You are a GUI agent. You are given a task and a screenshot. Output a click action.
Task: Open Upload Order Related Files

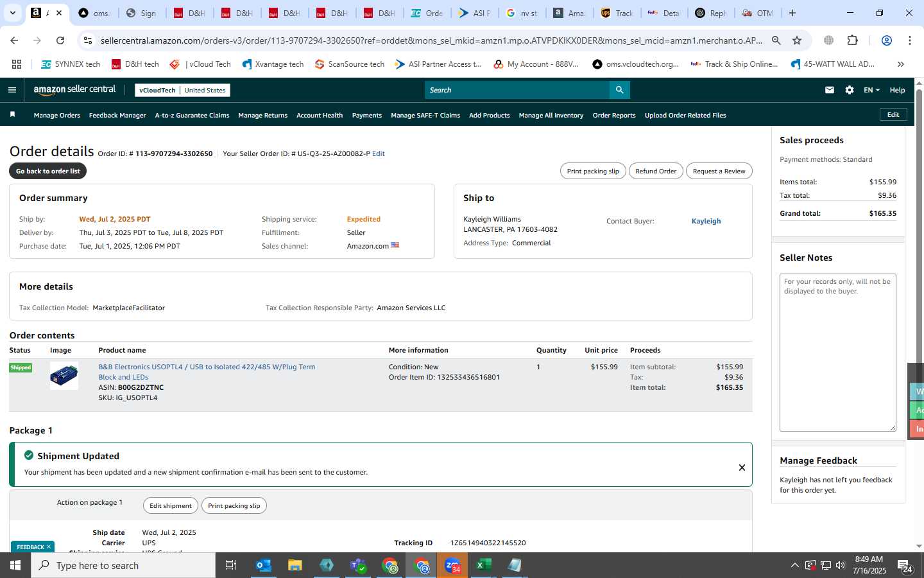click(685, 116)
